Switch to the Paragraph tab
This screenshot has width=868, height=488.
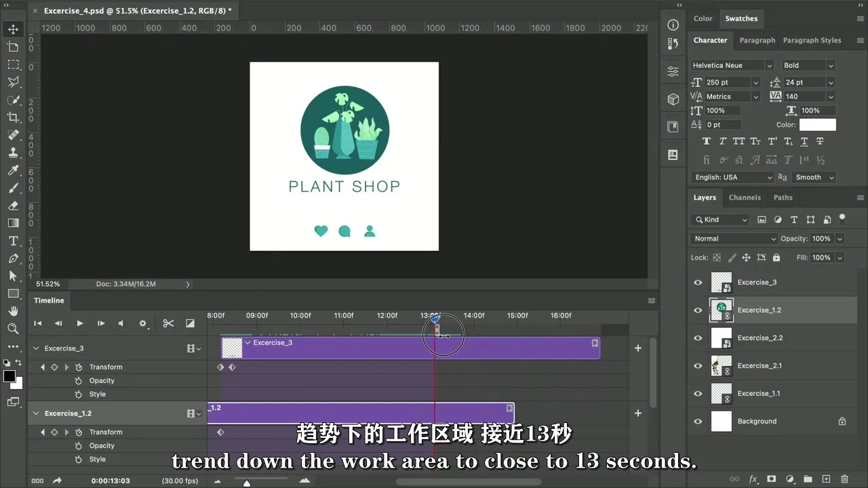757,41
